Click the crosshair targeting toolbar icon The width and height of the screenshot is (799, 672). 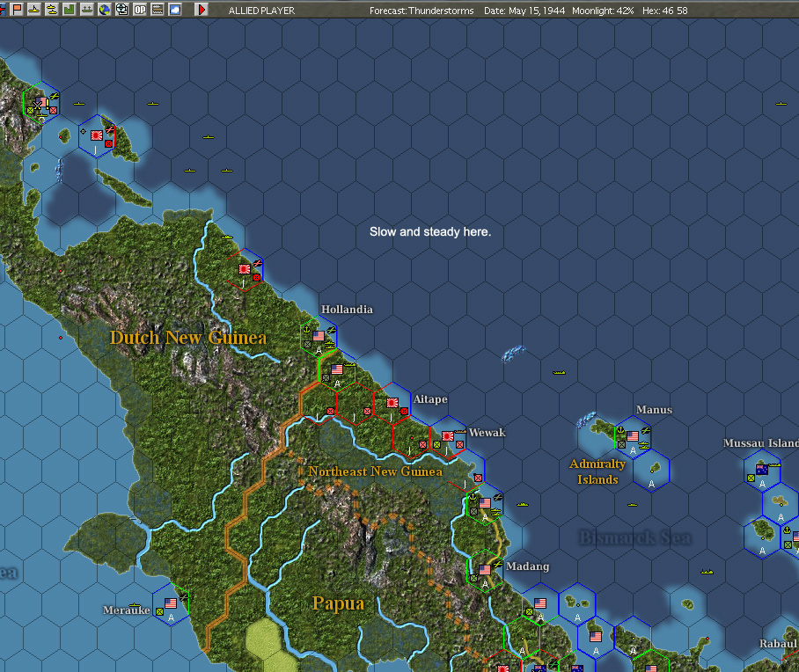[x=122, y=9]
